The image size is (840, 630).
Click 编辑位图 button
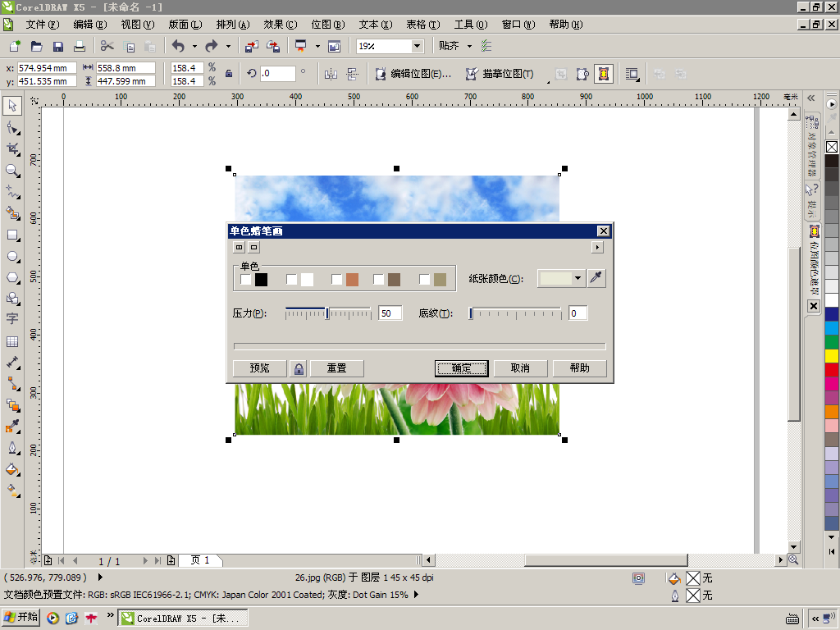pos(413,74)
